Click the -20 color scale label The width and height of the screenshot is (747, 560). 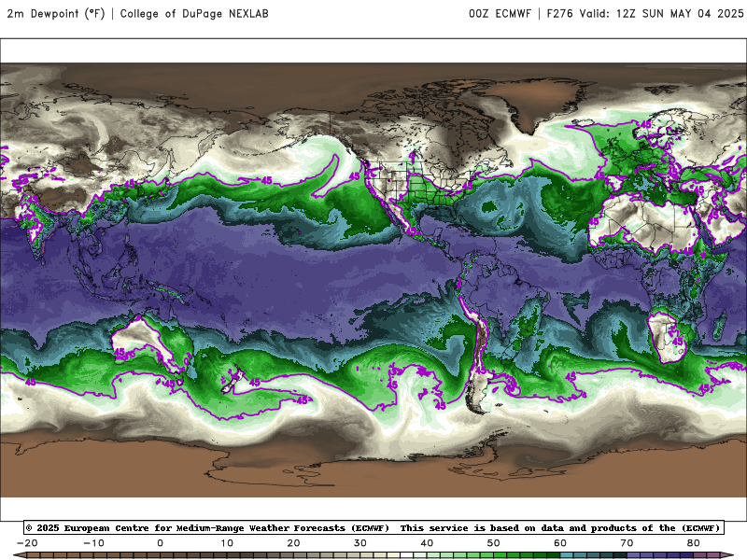[27, 543]
